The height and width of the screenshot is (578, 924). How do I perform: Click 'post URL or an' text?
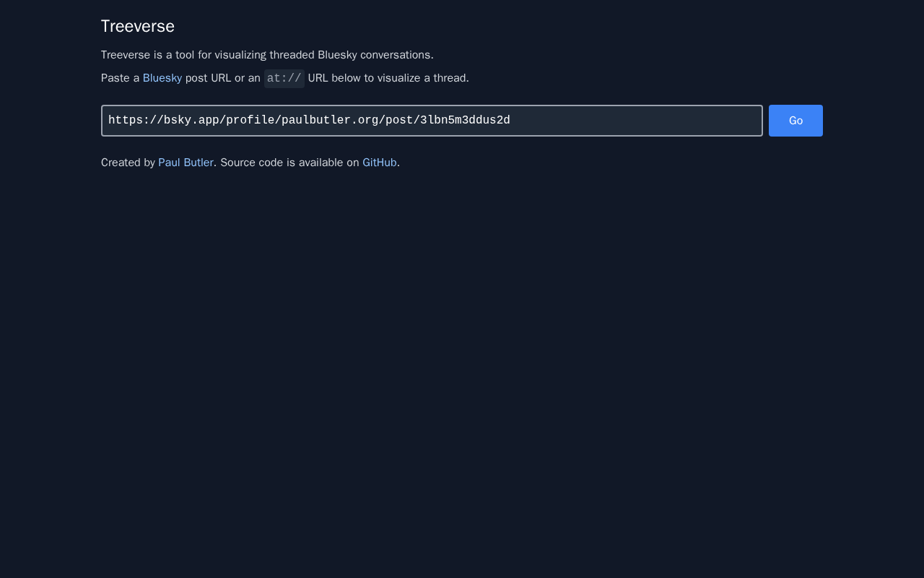click(x=223, y=78)
